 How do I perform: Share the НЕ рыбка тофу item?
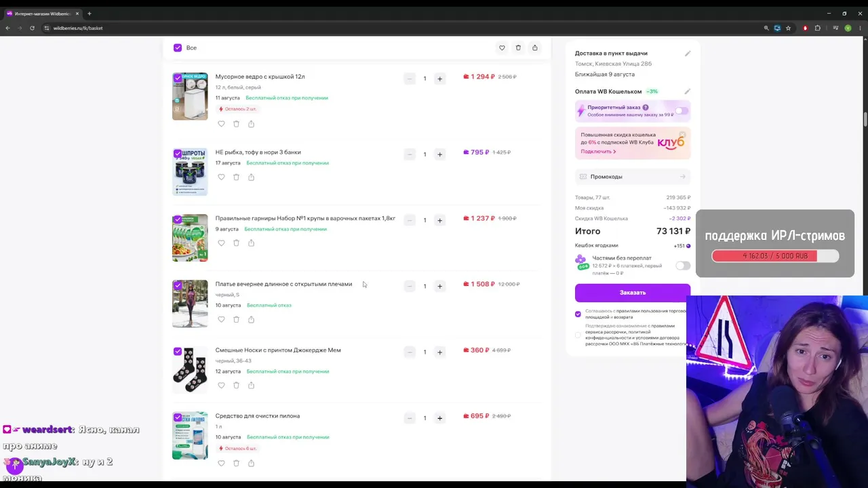pyautogui.click(x=251, y=177)
